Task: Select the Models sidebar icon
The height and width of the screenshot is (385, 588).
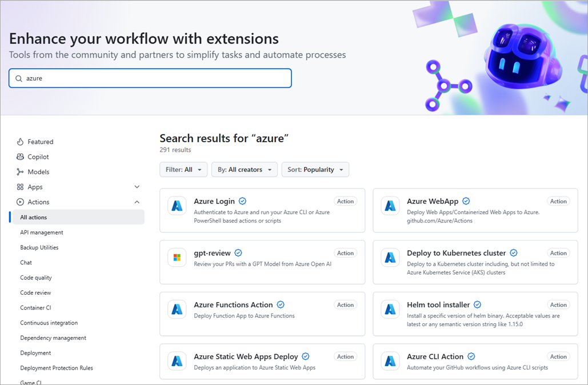Action: [21, 171]
